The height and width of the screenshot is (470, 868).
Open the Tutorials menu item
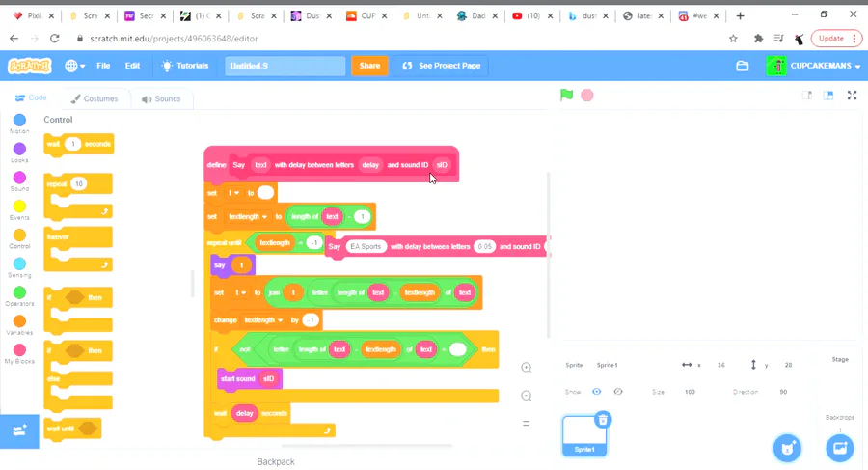[185, 66]
